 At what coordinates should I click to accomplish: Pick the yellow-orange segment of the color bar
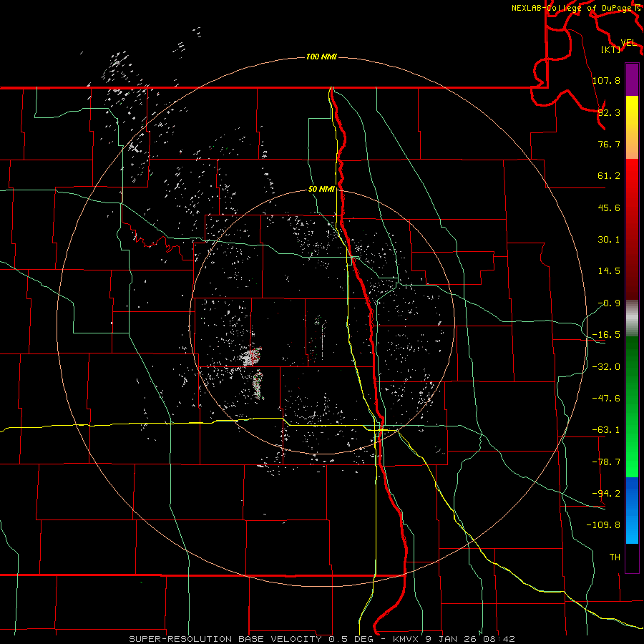(632, 127)
